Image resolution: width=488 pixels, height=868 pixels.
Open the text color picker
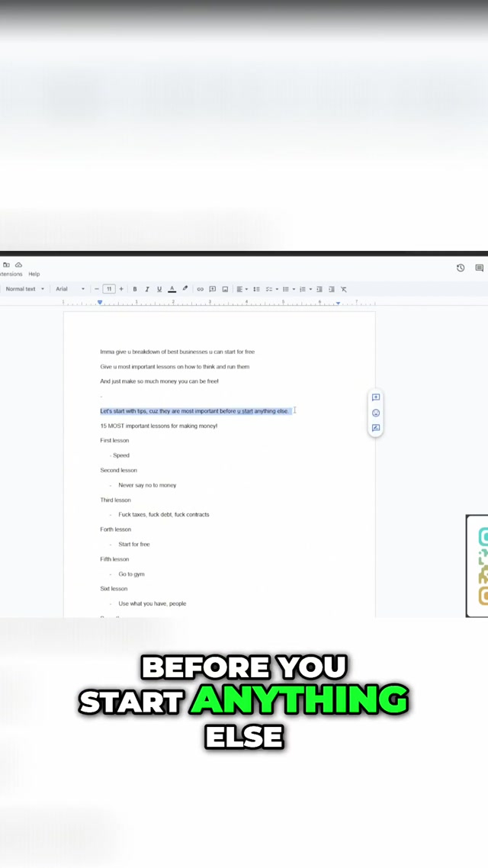[172, 289]
